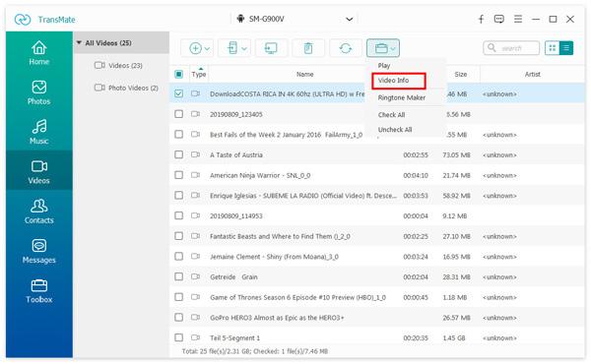Expand the toolbox button dropdown arrow
Screen dimensions: 591x364
tap(393, 48)
